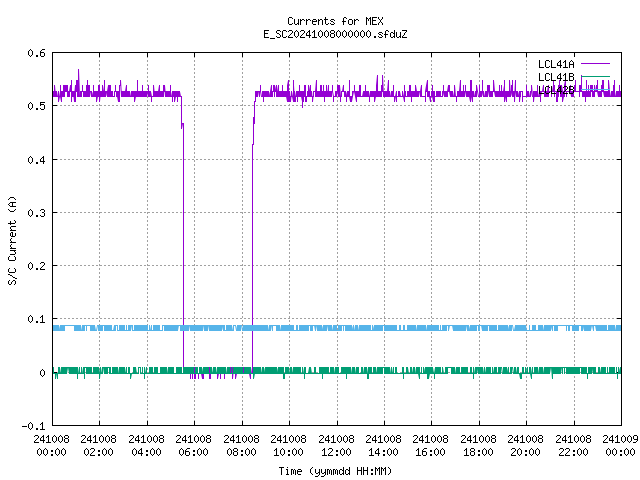Screen dimensions: 640x480
Task: Click the LCL41B legend label
Action: pyautogui.click(x=556, y=77)
